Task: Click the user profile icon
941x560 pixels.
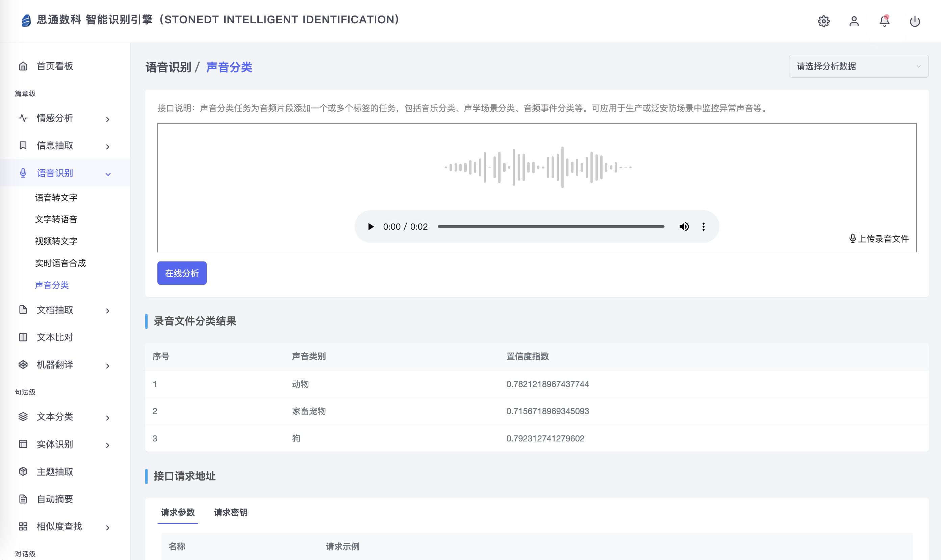Action: tap(854, 21)
